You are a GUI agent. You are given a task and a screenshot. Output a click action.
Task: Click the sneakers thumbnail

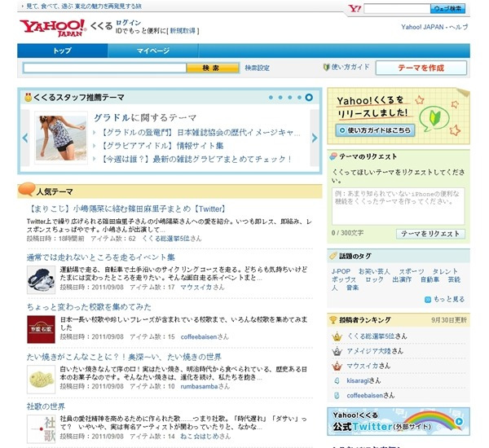(41, 279)
